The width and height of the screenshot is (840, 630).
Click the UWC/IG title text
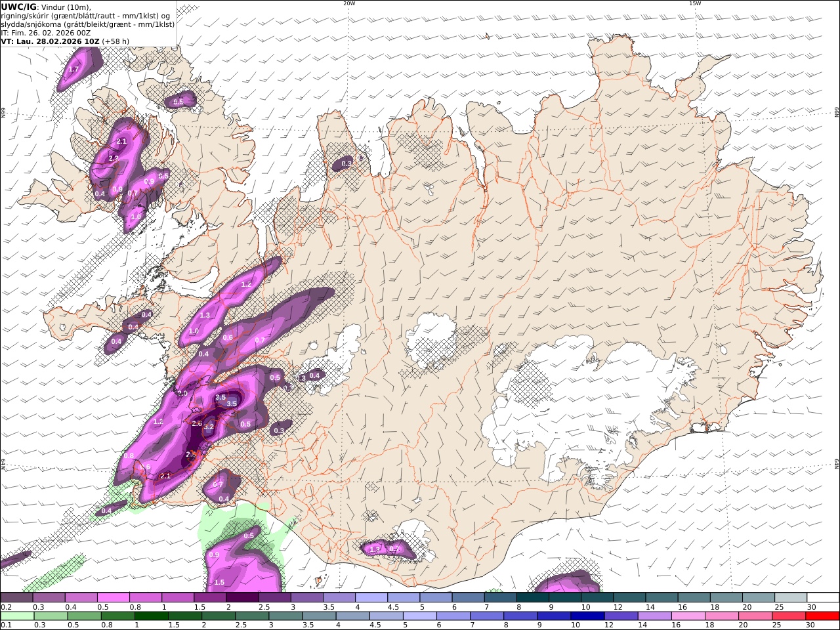(x=18, y=7)
